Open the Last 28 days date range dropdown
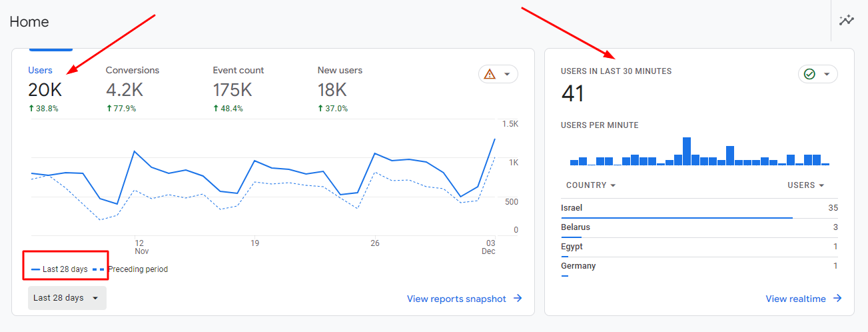 point(67,298)
